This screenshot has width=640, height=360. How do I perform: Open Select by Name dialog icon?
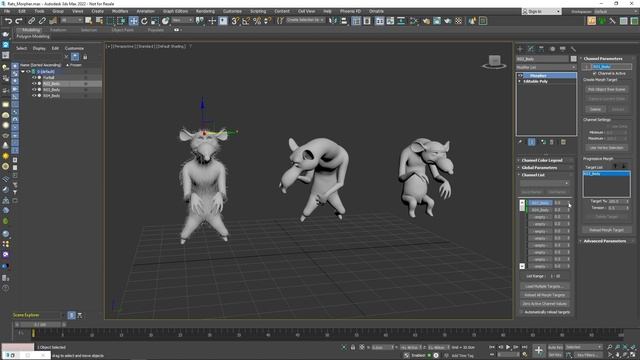[x=99, y=21]
